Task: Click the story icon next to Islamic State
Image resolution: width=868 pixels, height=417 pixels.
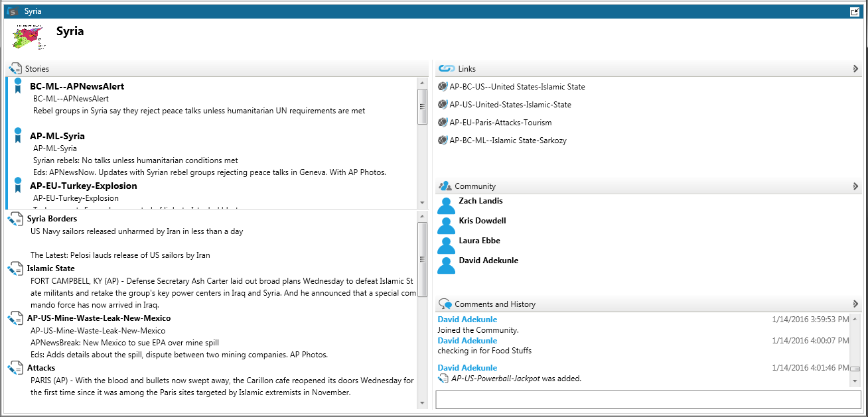Action: (15, 269)
